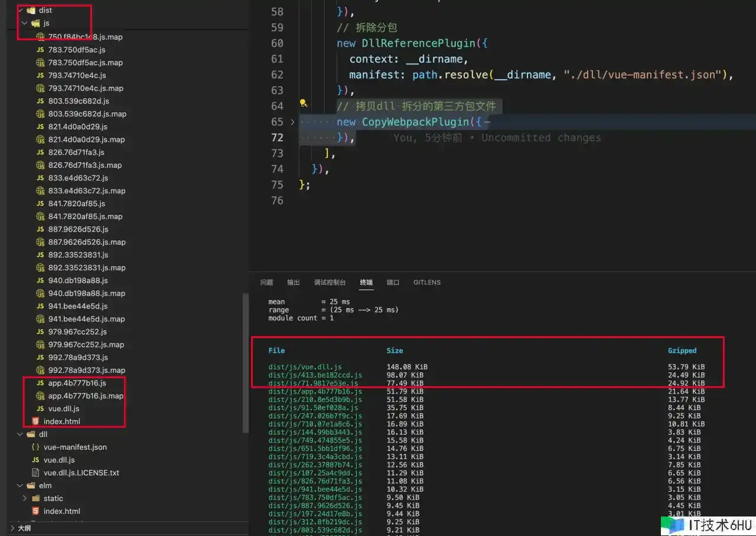Collapse the elm folder

click(x=21, y=486)
